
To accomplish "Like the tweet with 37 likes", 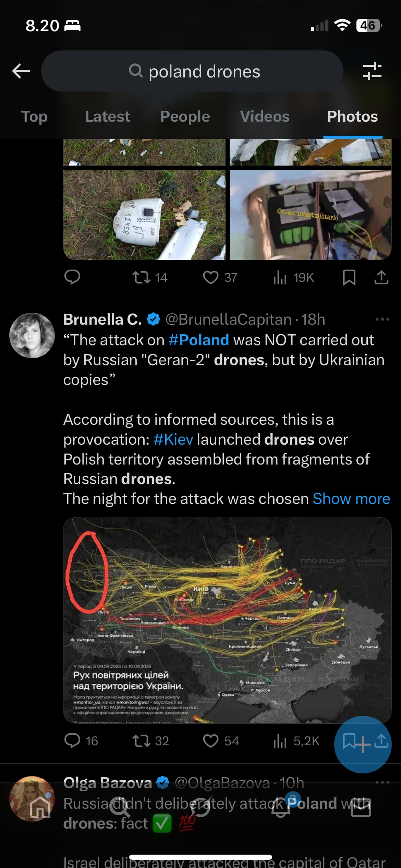I will click(211, 277).
